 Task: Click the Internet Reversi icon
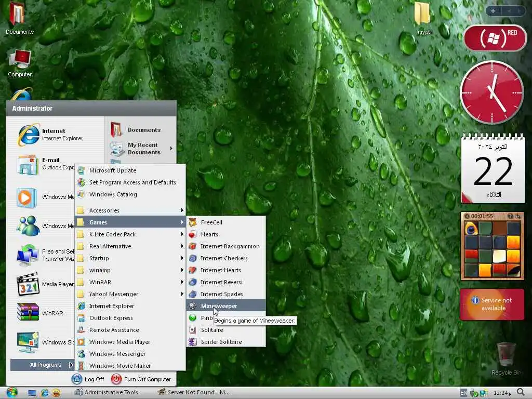(x=193, y=282)
